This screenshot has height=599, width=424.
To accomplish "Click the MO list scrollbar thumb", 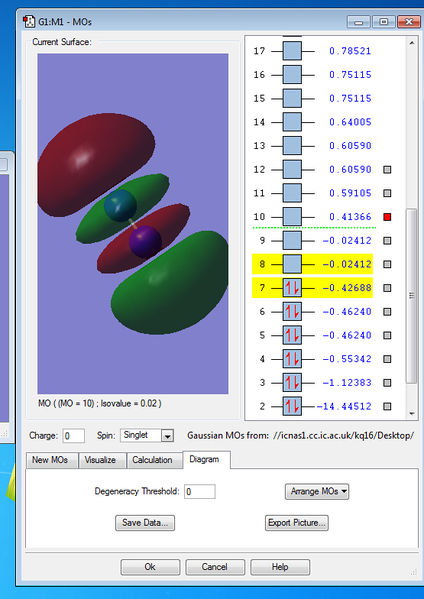I will [411, 295].
